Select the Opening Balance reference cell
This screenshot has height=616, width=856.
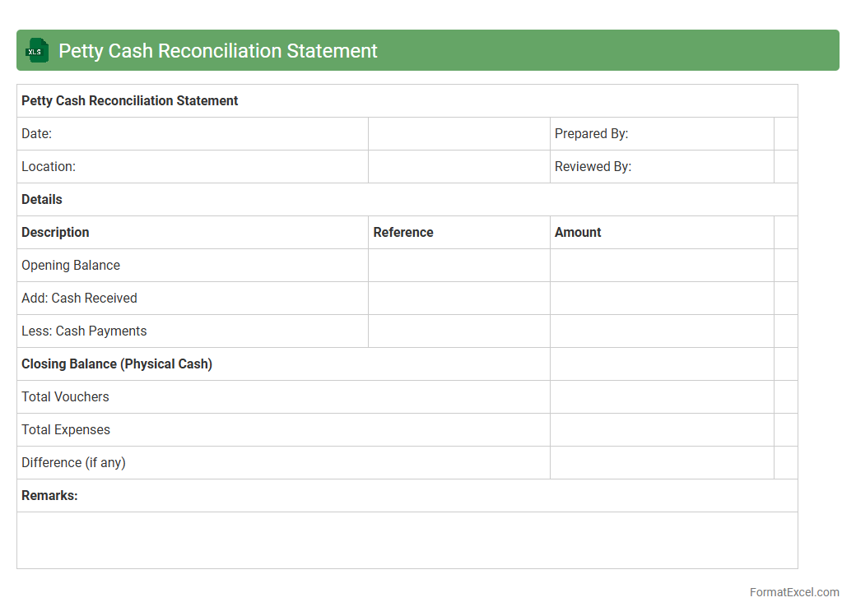coord(458,266)
